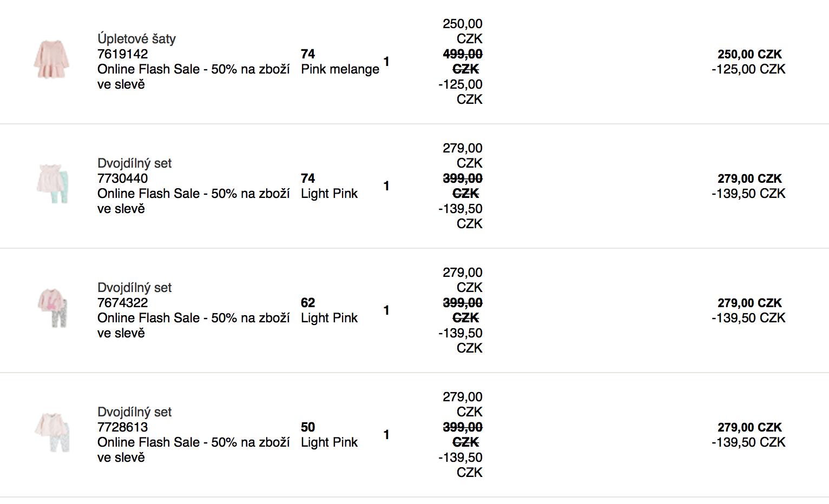Open Dvojdílný set item 7674322

[134, 288]
